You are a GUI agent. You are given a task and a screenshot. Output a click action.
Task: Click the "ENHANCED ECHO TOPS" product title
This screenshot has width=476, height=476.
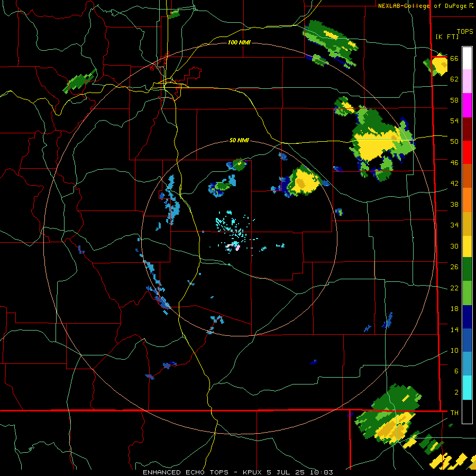[x=186, y=472]
